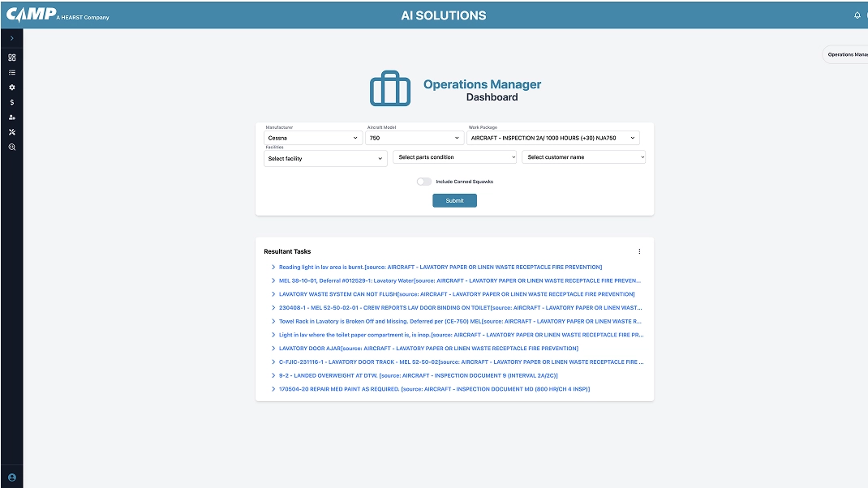Screen dimensions: 868x488
Task: Open the task list icon in sidebar
Action: [x=11, y=72]
